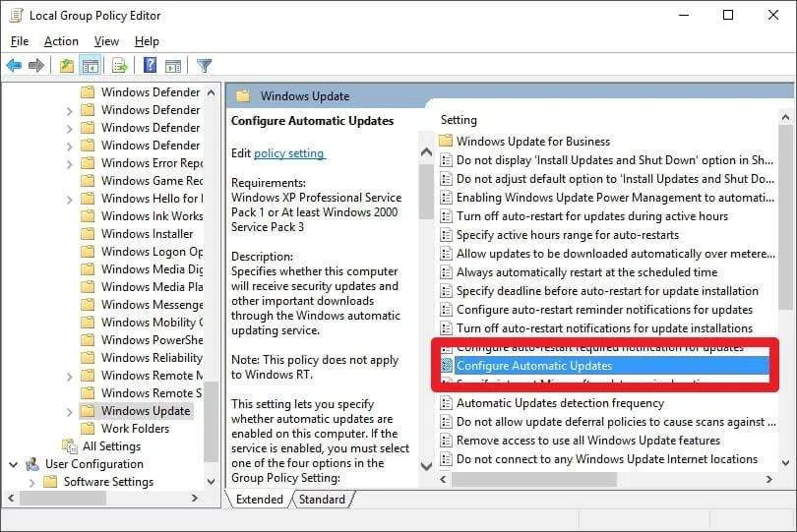Screen dimensions: 797x532
Task: Click the Configure Automatic Updates policy icon
Action: pos(447,366)
